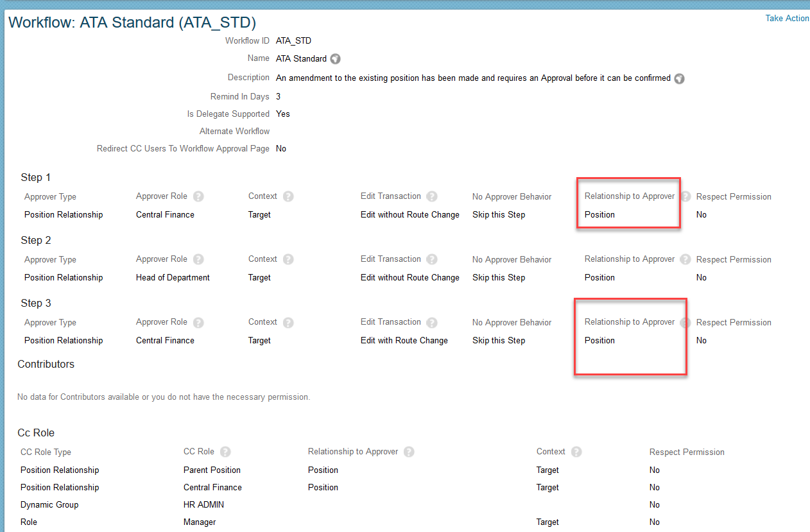Open the Step 1 Approver Role help icon
Image resolution: width=810 pixels, height=532 pixels.
pyautogui.click(x=198, y=196)
